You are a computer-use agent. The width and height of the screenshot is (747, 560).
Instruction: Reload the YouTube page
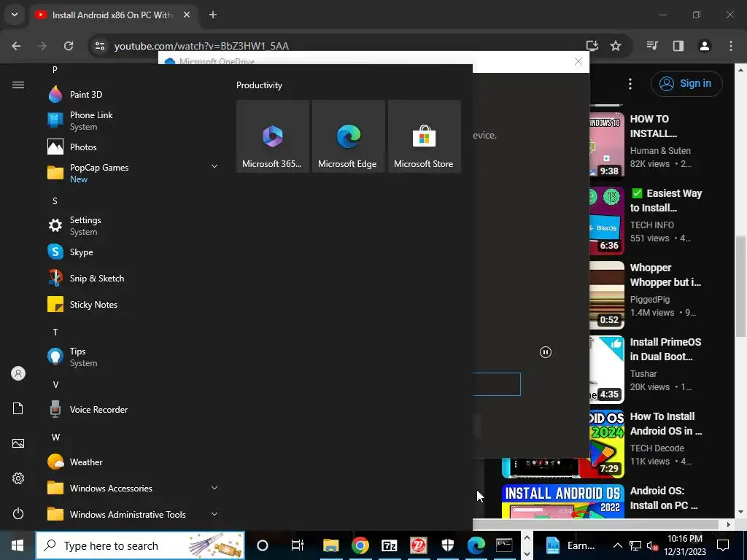tap(69, 46)
